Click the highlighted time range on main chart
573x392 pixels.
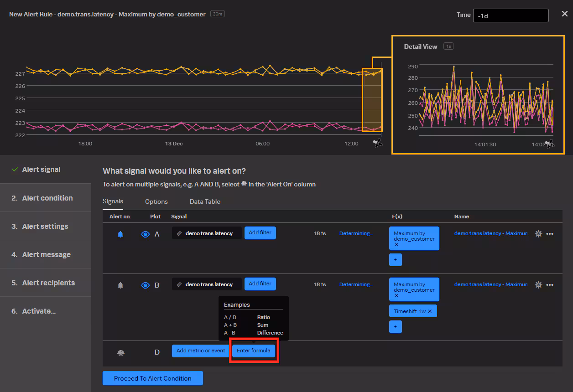372,100
